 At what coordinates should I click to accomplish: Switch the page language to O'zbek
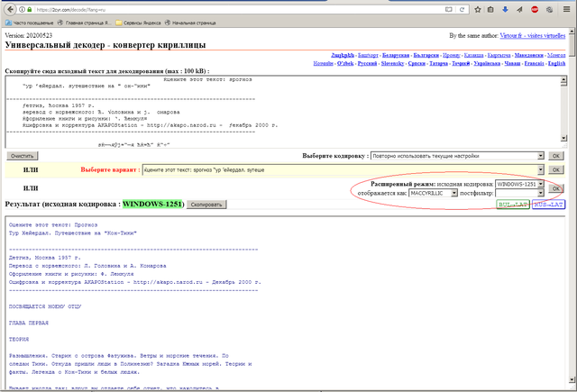pos(345,63)
